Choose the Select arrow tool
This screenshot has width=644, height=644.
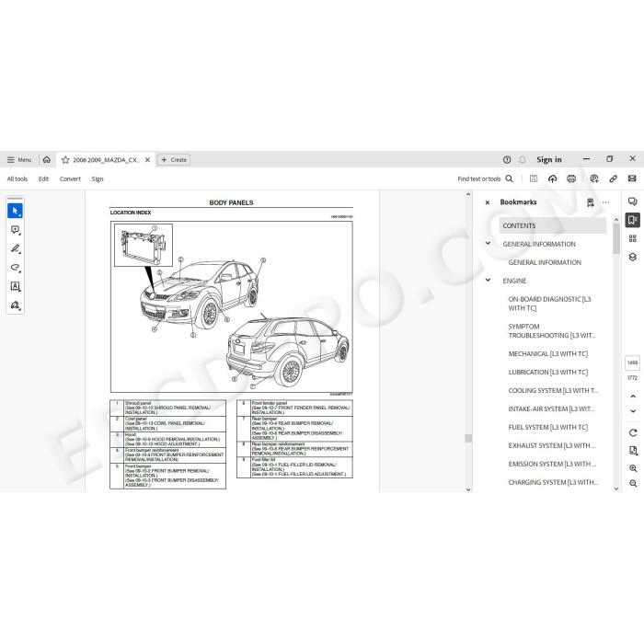16,211
